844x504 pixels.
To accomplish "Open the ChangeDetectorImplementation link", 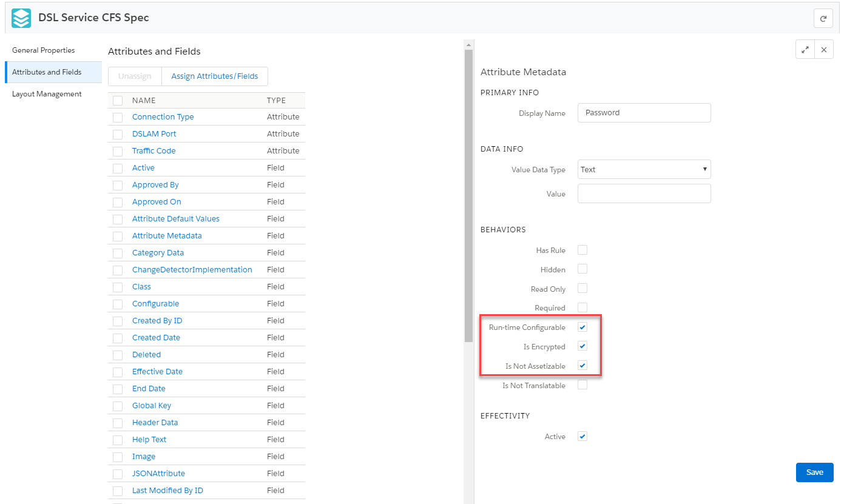I will (x=192, y=269).
